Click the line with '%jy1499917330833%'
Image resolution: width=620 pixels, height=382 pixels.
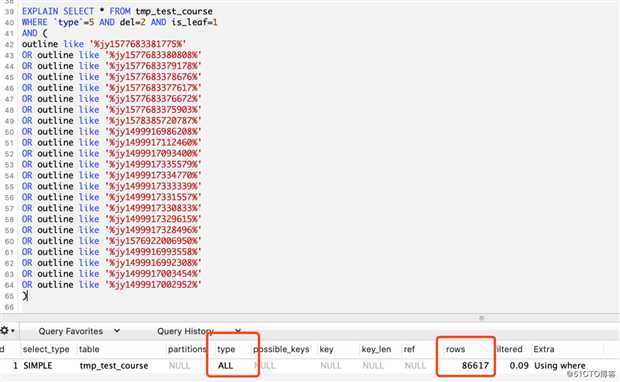[x=112, y=208]
